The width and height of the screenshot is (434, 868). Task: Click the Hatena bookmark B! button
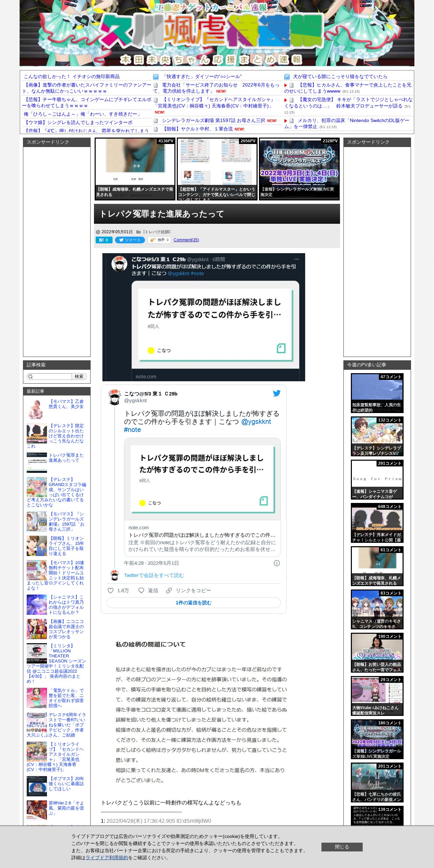pyautogui.click(x=104, y=240)
